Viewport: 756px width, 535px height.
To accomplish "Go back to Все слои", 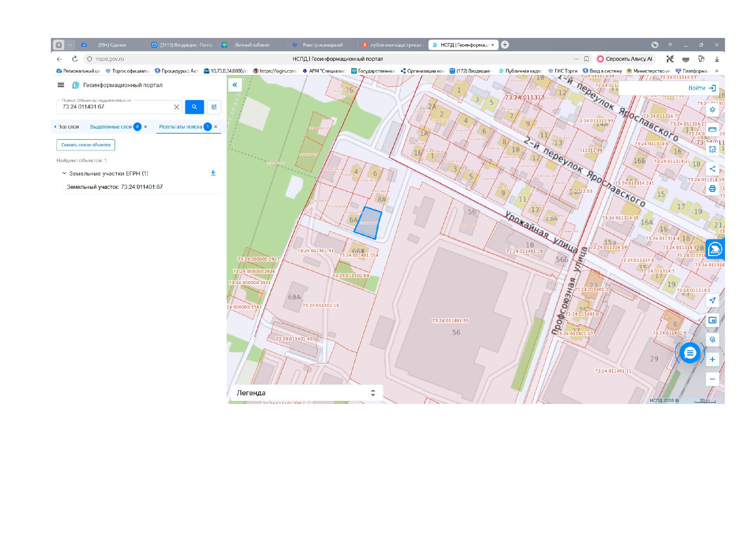I will (x=67, y=127).
